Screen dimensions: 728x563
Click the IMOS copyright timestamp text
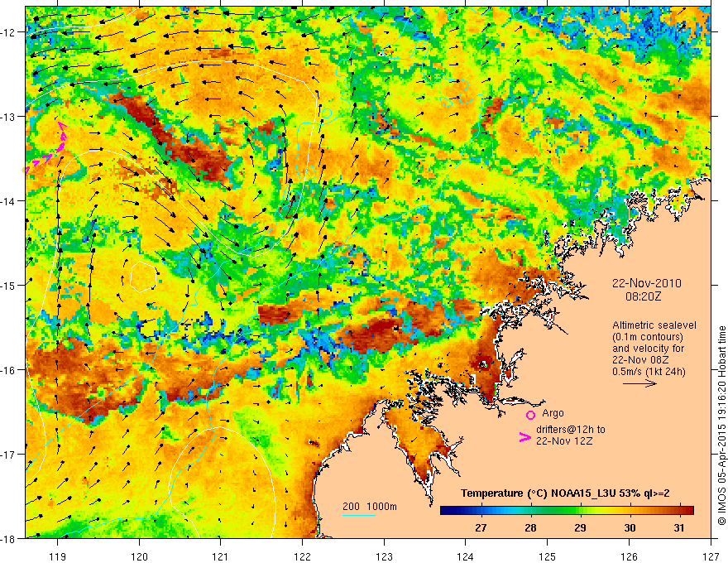point(722,426)
